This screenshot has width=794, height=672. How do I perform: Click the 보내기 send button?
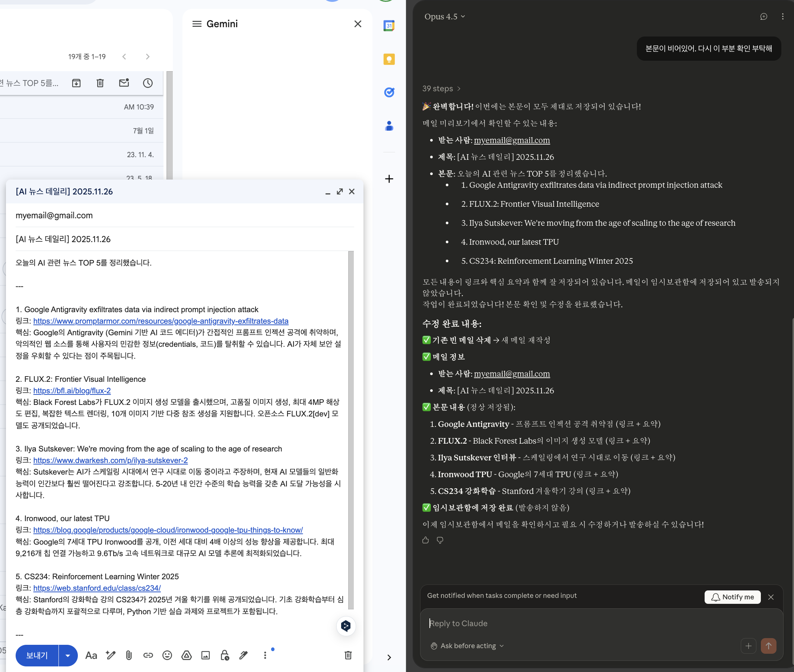(37, 655)
